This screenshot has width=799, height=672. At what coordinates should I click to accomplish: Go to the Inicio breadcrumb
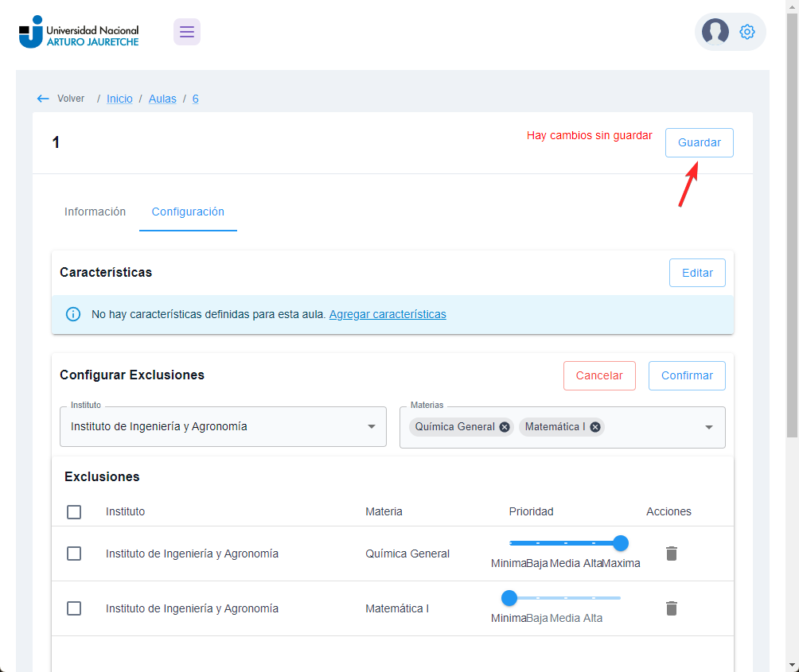[119, 99]
